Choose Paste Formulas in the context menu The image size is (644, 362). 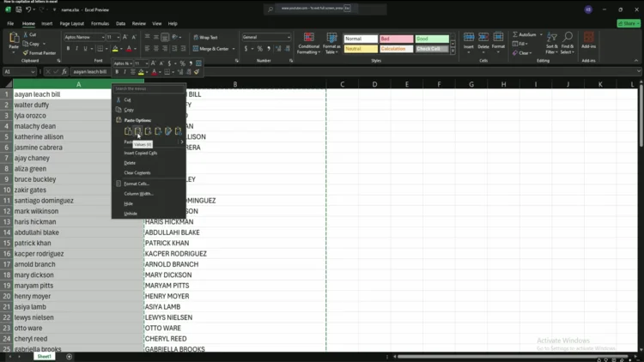click(149, 131)
